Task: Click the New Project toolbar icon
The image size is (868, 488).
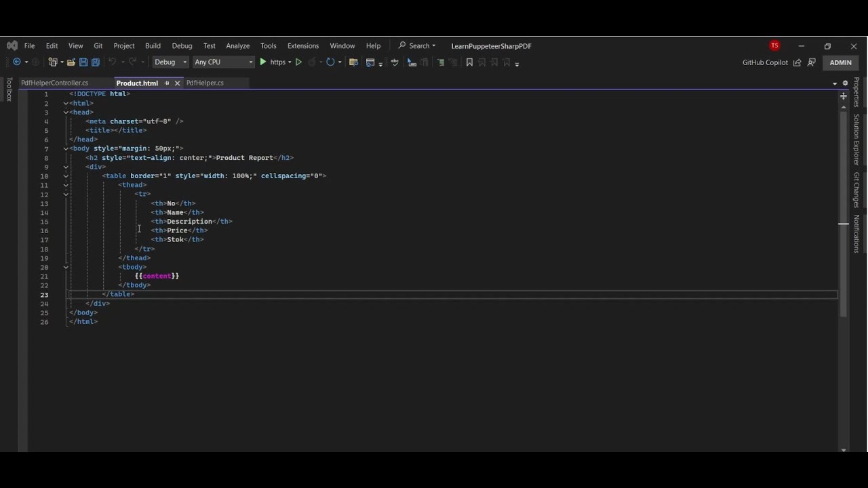Action: [x=53, y=62]
